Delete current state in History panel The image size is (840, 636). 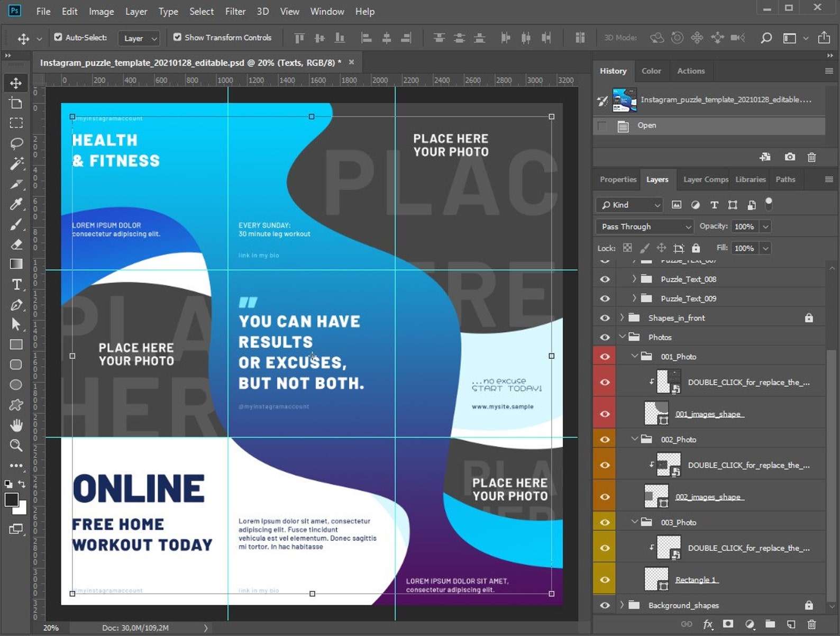tap(811, 157)
